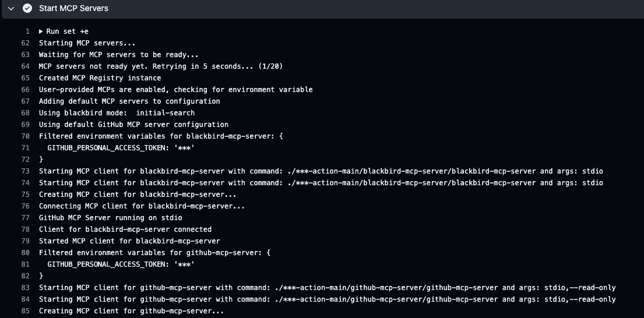Click the green success checkmark icon

pos(27,8)
